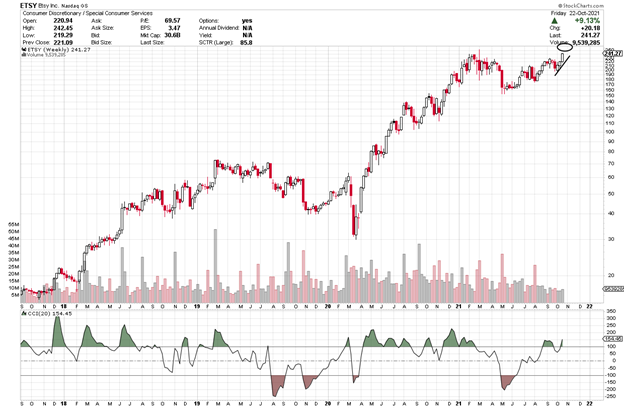Click the 'Ask Size:' label
The image size is (624, 408).
tap(102, 28)
